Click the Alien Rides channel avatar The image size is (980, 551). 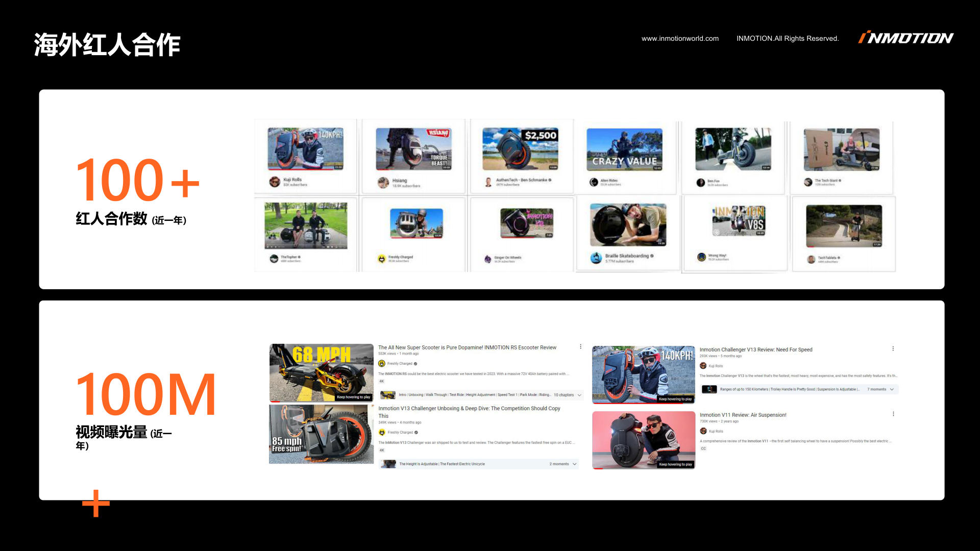tap(594, 182)
